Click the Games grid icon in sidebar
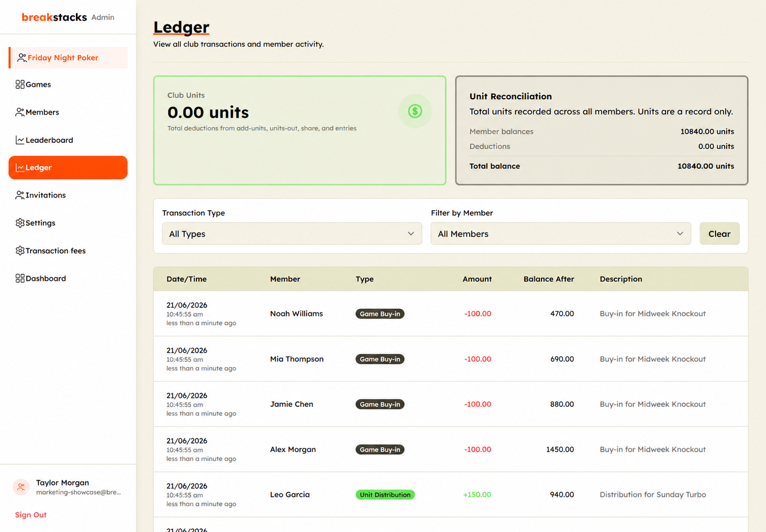The width and height of the screenshot is (766, 532). click(x=20, y=85)
